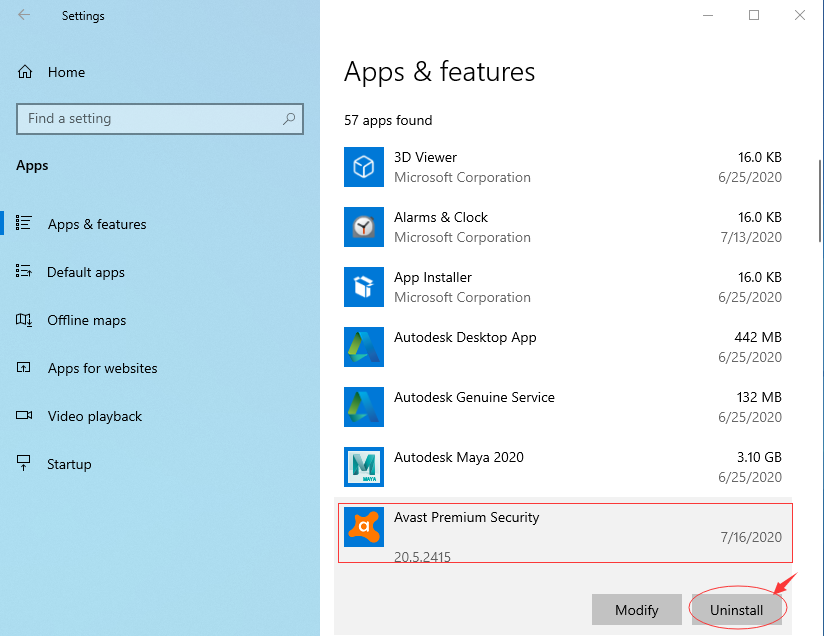Screen dimensions: 824x636
Task: Click the '57 apps found' text
Action: [388, 120]
